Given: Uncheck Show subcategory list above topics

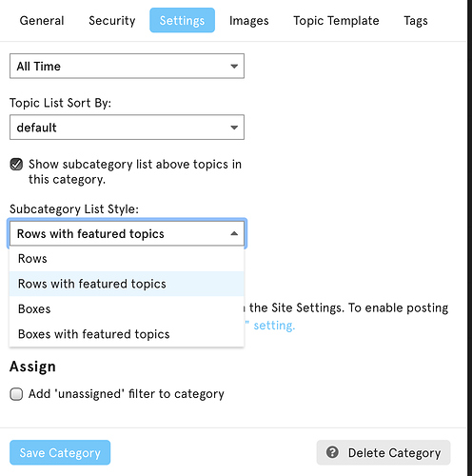Looking at the screenshot, I should click(16, 165).
